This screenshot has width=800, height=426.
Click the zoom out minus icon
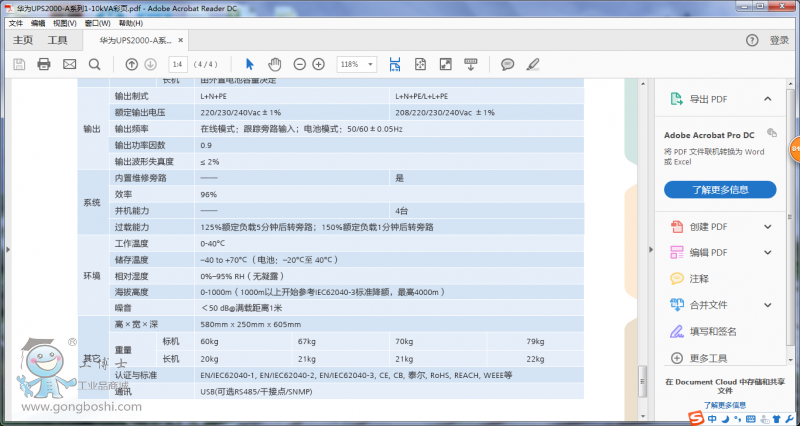click(x=300, y=64)
